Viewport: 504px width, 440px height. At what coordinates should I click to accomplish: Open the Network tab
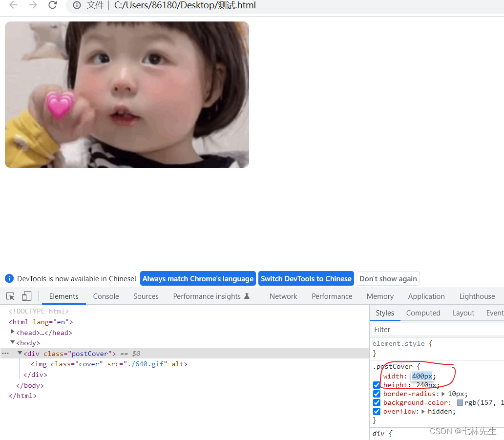pyautogui.click(x=283, y=296)
